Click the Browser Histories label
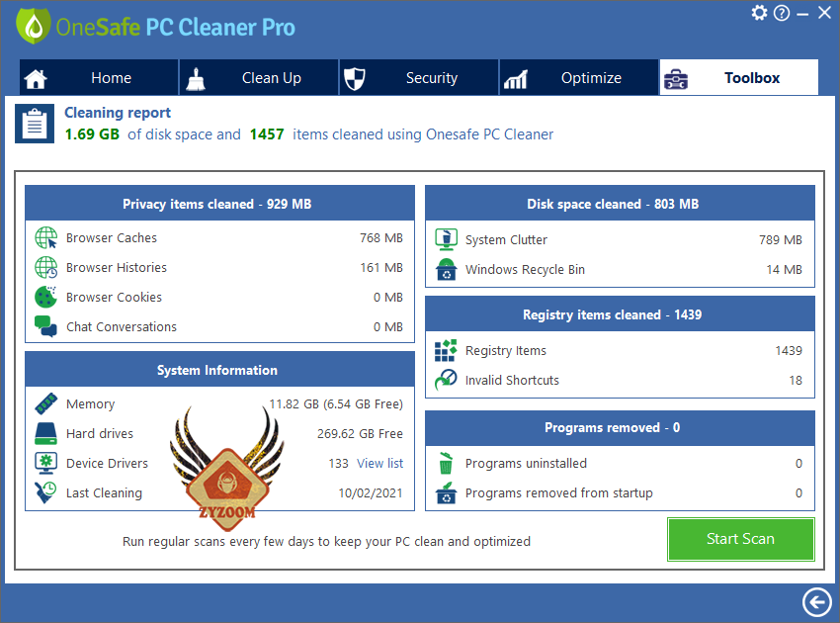 click(x=117, y=267)
